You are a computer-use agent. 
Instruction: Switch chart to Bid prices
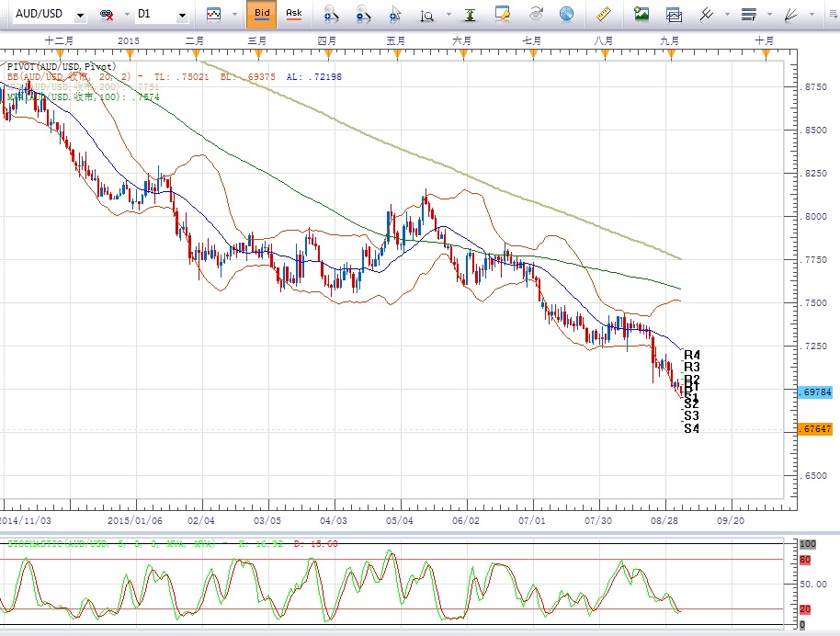coord(262,14)
